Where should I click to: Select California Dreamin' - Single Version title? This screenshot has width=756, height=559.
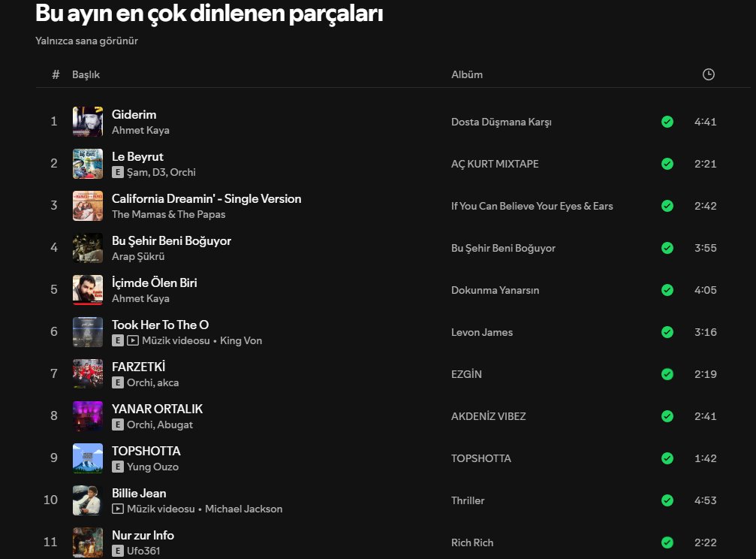[206, 198]
